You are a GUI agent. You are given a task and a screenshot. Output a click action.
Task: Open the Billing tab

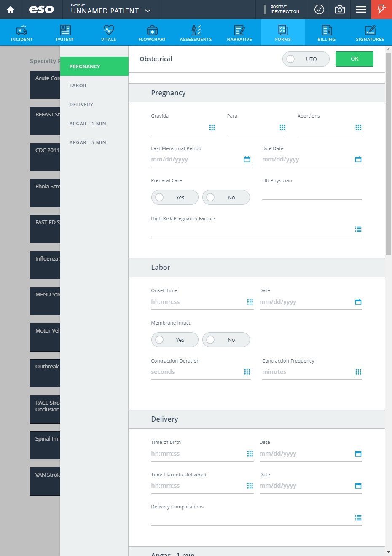[327, 32]
